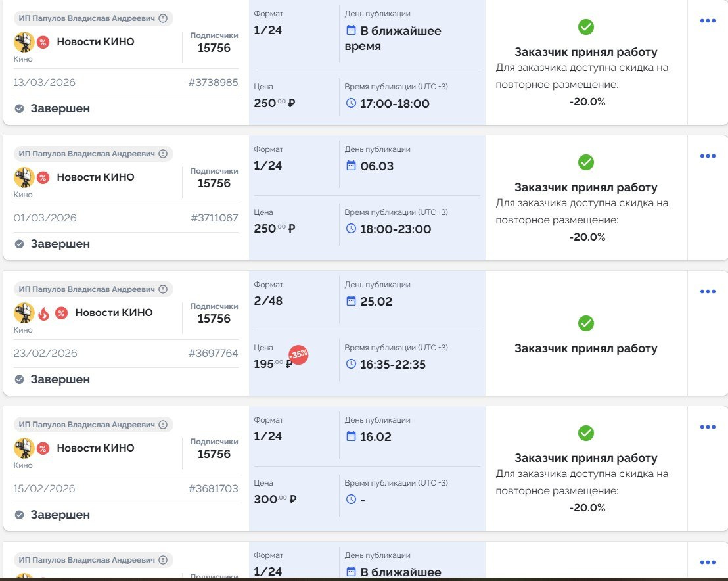Click calendar icon next to date 16.02
This screenshot has height=581, width=728.
pyautogui.click(x=351, y=436)
